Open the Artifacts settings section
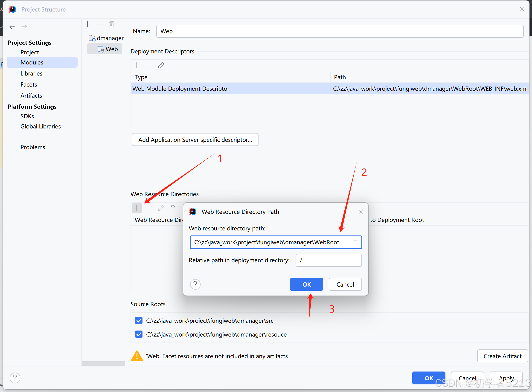532x392 pixels. click(31, 96)
